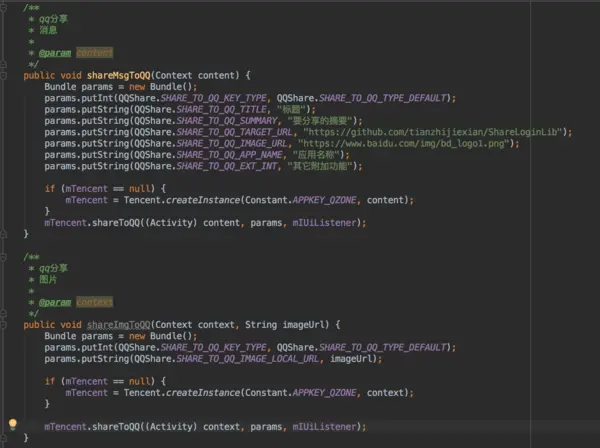Click fold marker at shareMsgToQQ closing brace
Image resolution: width=600 pixels, height=448 pixels.
tap(3, 233)
